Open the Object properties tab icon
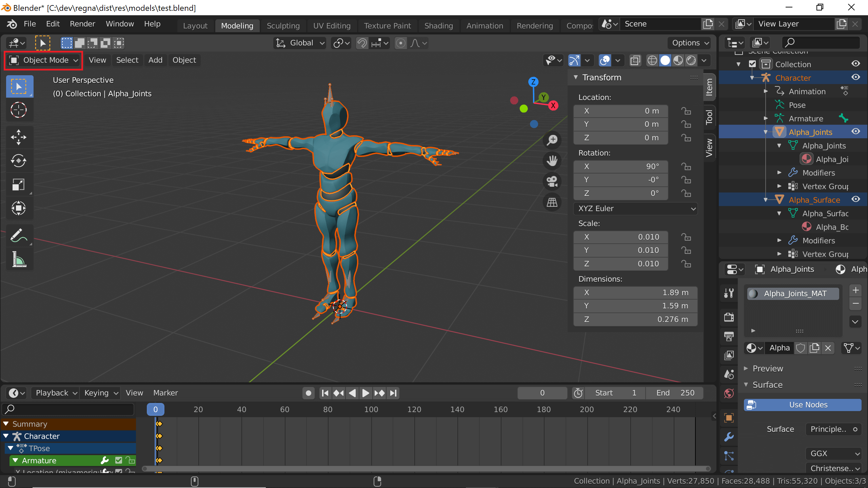Screen dimensions: 868x488 [729, 418]
